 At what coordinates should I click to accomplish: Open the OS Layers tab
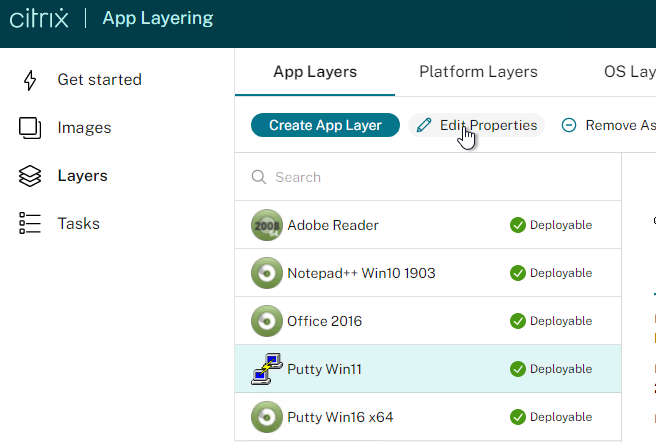tap(629, 72)
